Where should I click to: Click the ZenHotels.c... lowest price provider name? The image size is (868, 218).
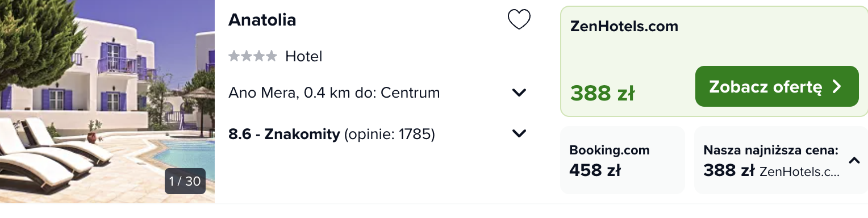point(799,171)
